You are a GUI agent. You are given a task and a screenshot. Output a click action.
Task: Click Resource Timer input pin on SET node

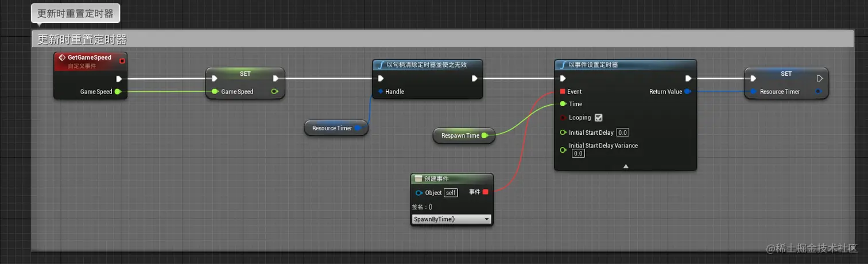tap(753, 91)
